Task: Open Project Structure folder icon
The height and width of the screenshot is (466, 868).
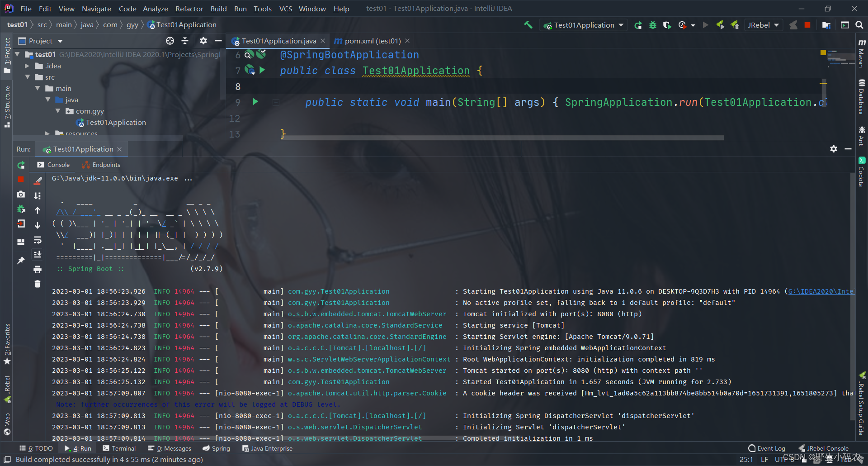Action: pos(826,25)
